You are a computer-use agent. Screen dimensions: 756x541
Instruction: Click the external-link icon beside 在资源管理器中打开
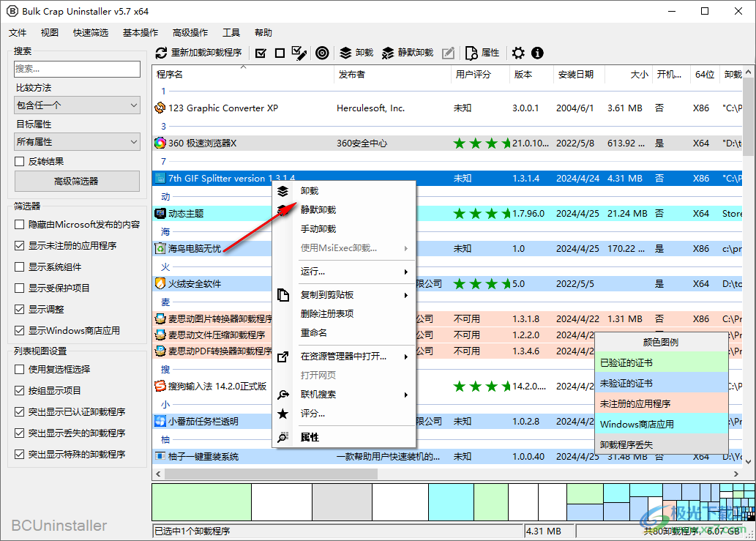[x=283, y=357]
